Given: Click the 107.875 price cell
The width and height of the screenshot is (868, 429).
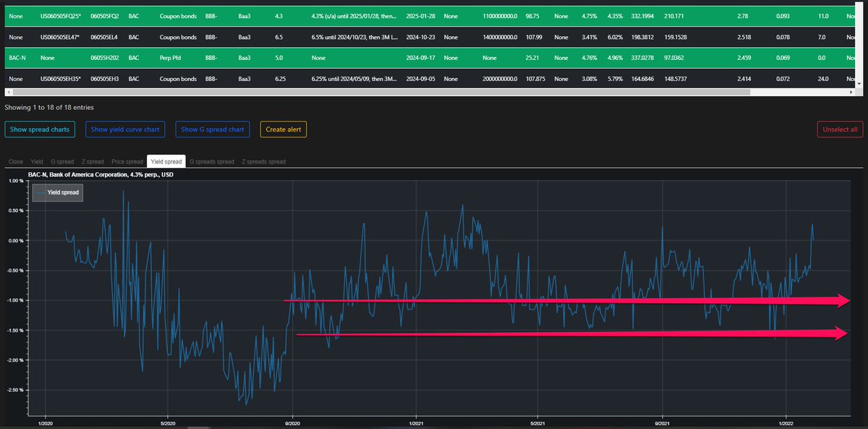Looking at the screenshot, I should coord(537,77).
